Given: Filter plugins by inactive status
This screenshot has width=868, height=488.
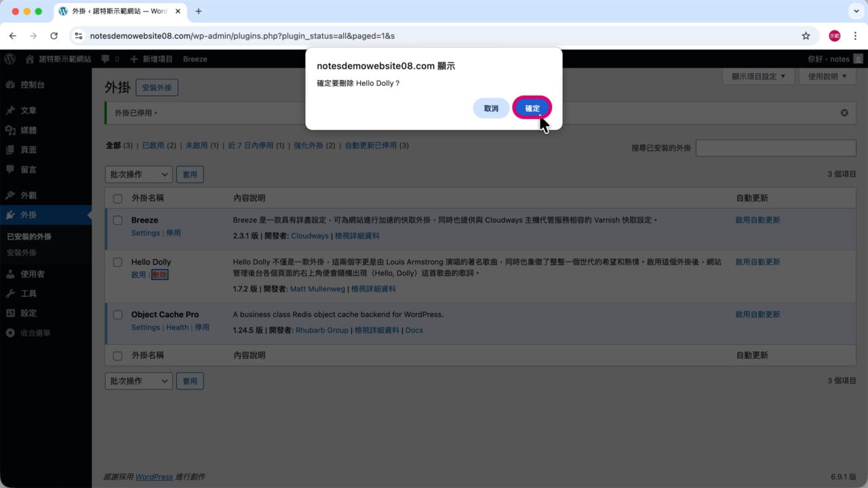Looking at the screenshot, I should [x=196, y=146].
